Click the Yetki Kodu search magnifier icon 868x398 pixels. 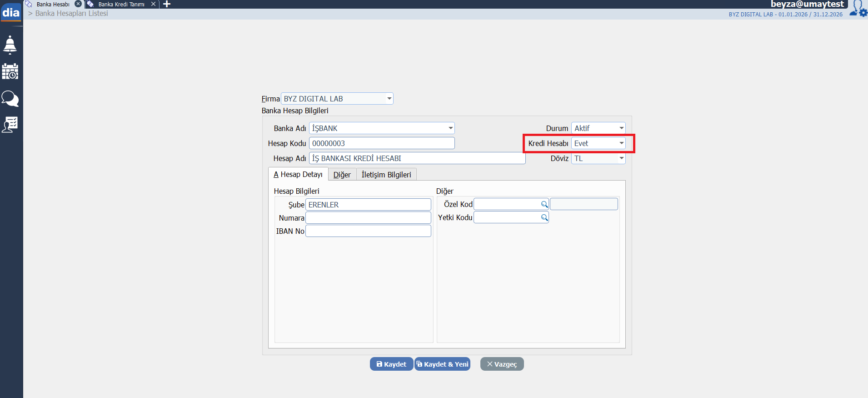(x=544, y=217)
